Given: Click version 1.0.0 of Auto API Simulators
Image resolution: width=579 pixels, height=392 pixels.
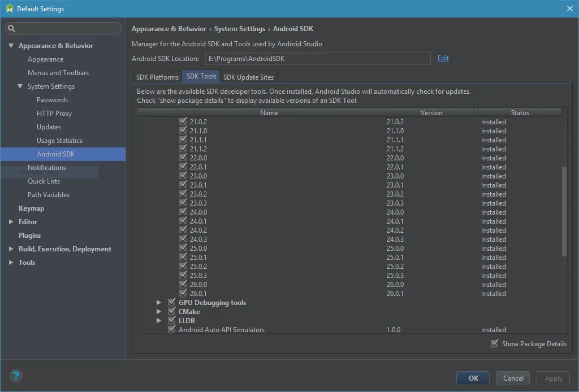Looking at the screenshot, I should pyautogui.click(x=394, y=330).
